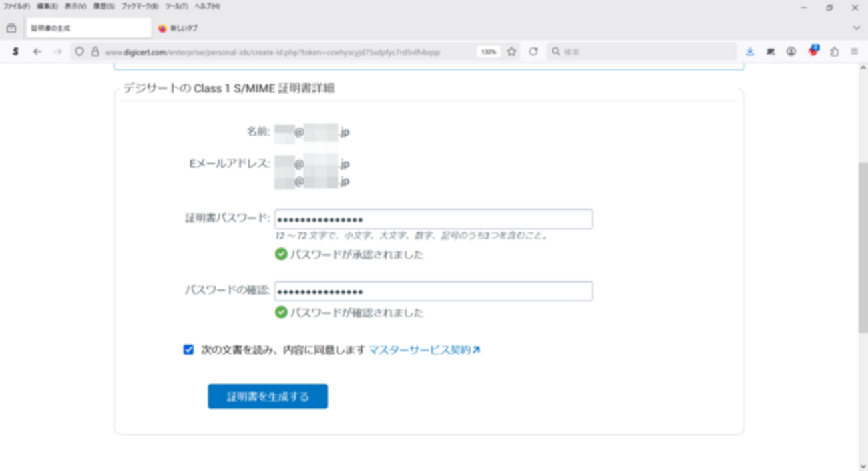Click the shield tracking protection icon

coord(79,51)
